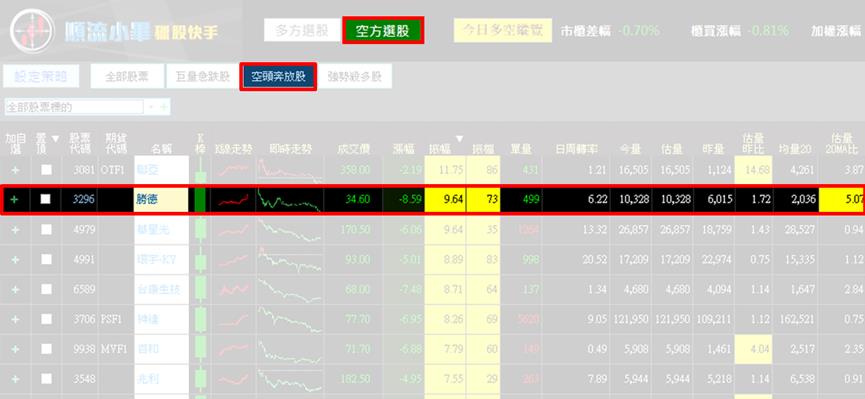Check the pin-to-top box for stock 3296
The height and width of the screenshot is (399, 865).
pyautogui.click(x=46, y=199)
